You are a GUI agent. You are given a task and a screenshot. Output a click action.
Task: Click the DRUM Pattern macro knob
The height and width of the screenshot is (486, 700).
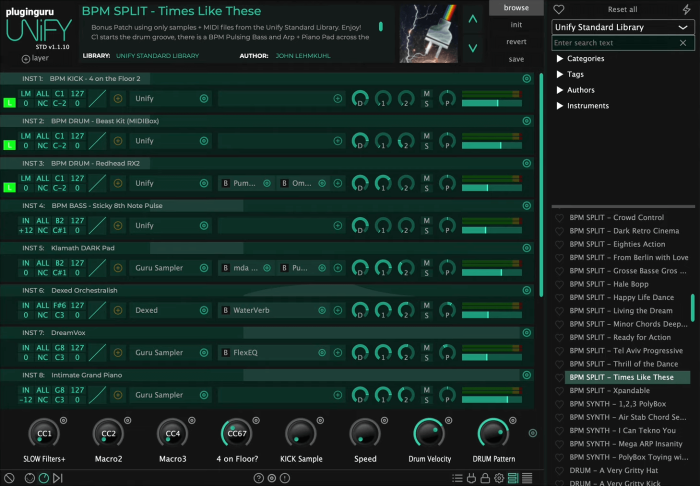coord(493,433)
